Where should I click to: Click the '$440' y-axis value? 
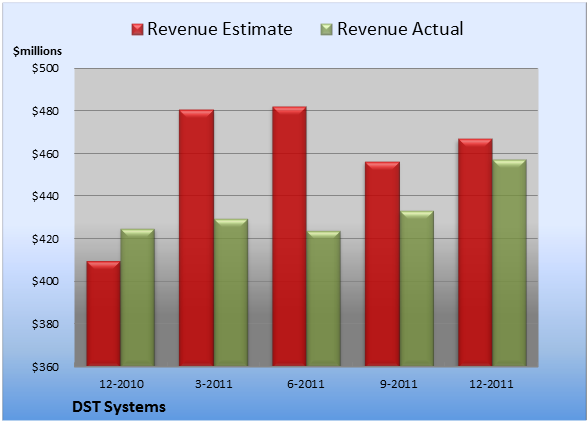pos(45,196)
